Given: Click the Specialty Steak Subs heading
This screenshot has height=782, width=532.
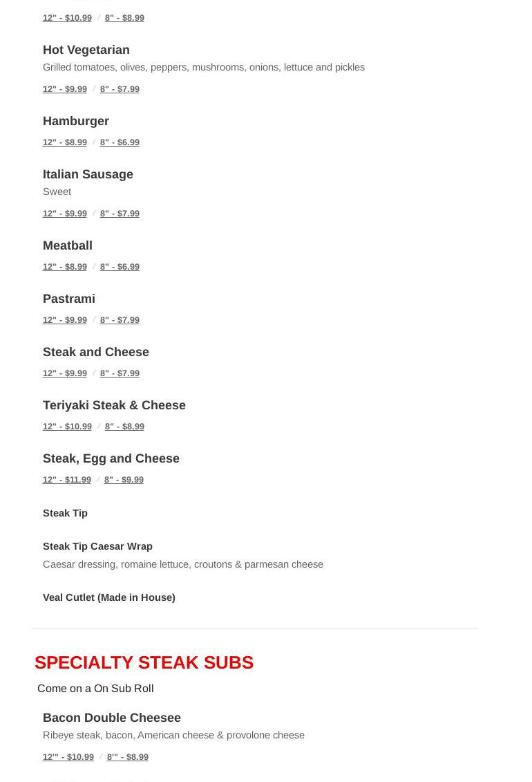Looking at the screenshot, I should 144,662.
